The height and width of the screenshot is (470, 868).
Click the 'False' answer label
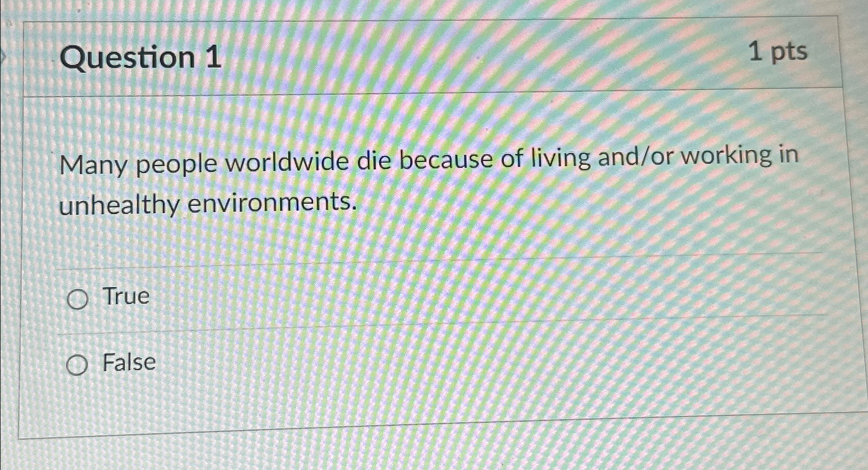click(129, 362)
